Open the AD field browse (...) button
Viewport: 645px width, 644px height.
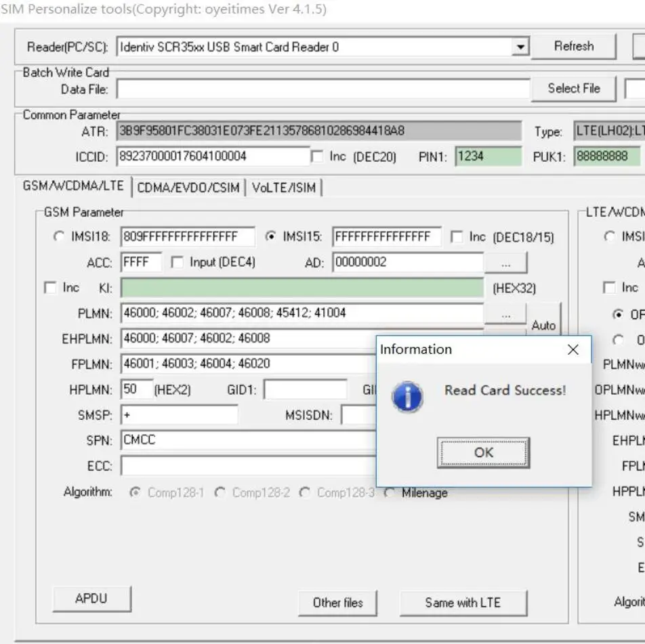coord(506,262)
